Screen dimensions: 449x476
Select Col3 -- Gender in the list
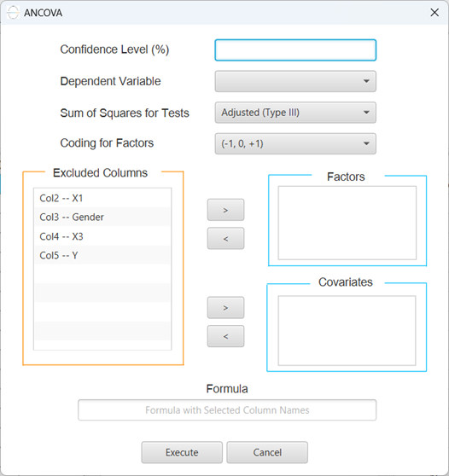[x=102, y=217]
